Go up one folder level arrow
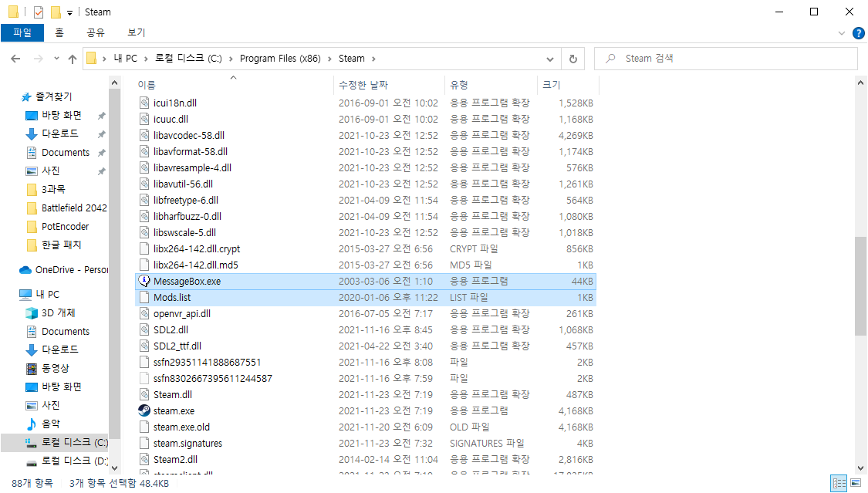868x493 pixels. pyautogui.click(x=72, y=59)
